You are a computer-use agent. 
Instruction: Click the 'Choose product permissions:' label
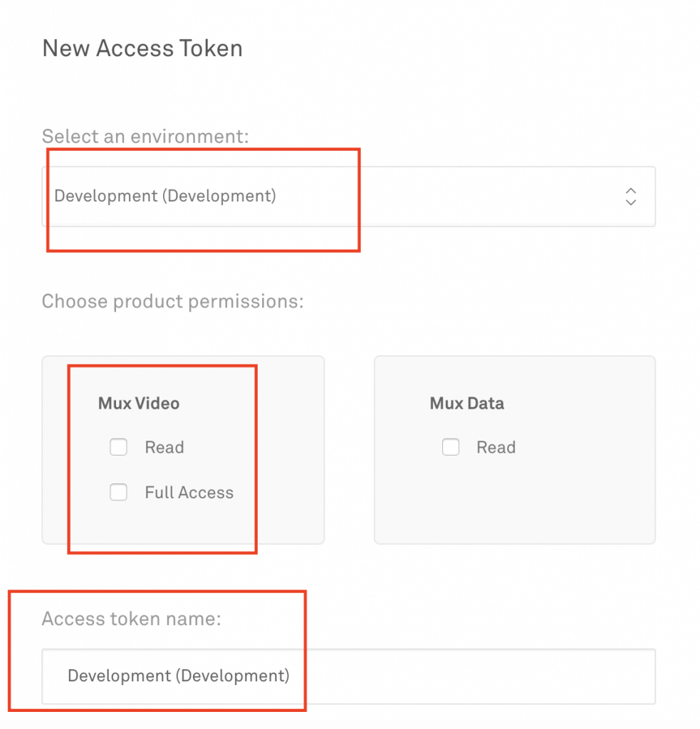(173, 301)
